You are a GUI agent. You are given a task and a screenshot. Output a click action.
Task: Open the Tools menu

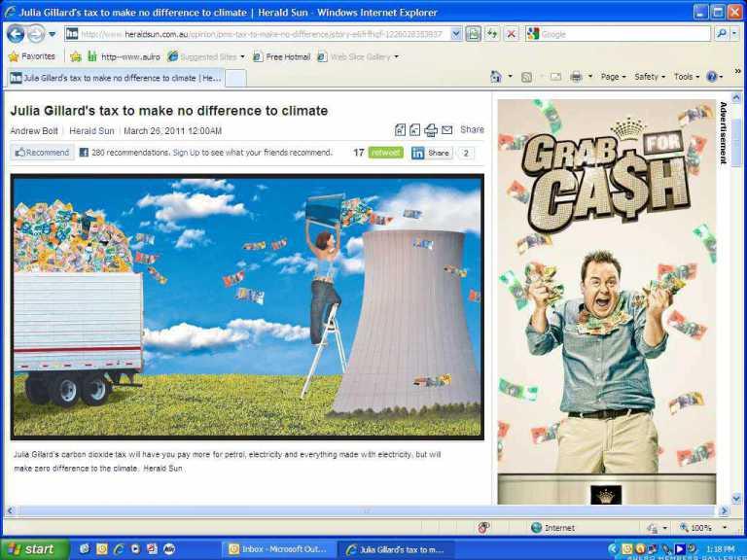point(687,77)
